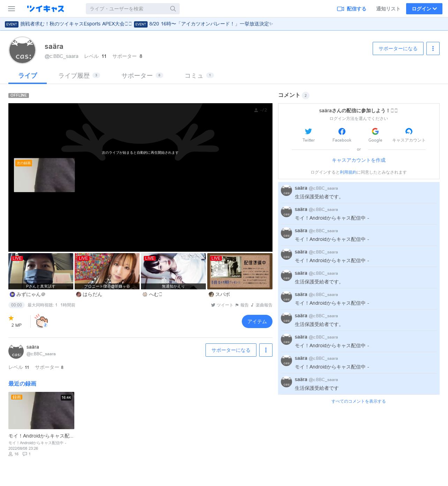The height and width of the screenshot is (486, 448).
Task: Click avatar of first comment 生活保護受給者です。
Action: coord(286,191)
